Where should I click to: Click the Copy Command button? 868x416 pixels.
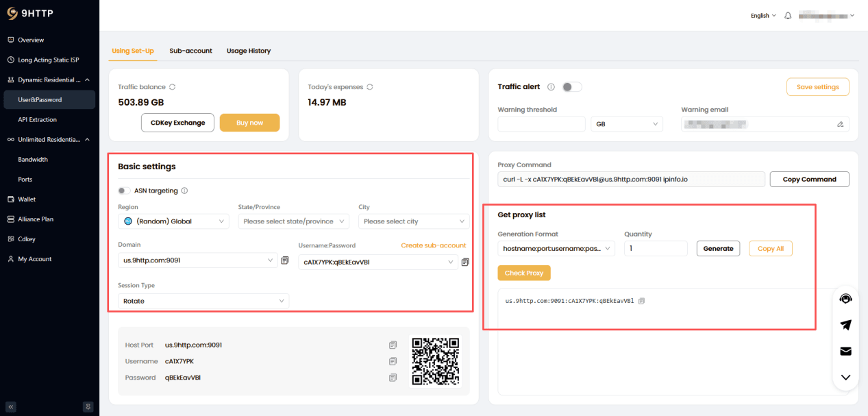(x=809, y=179)
